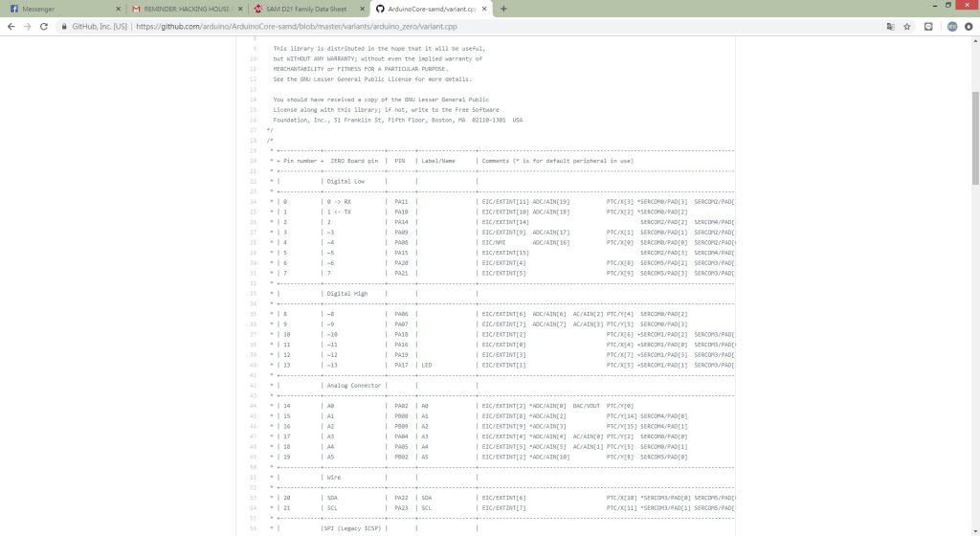Open the Chrome profile avatar

952,26
